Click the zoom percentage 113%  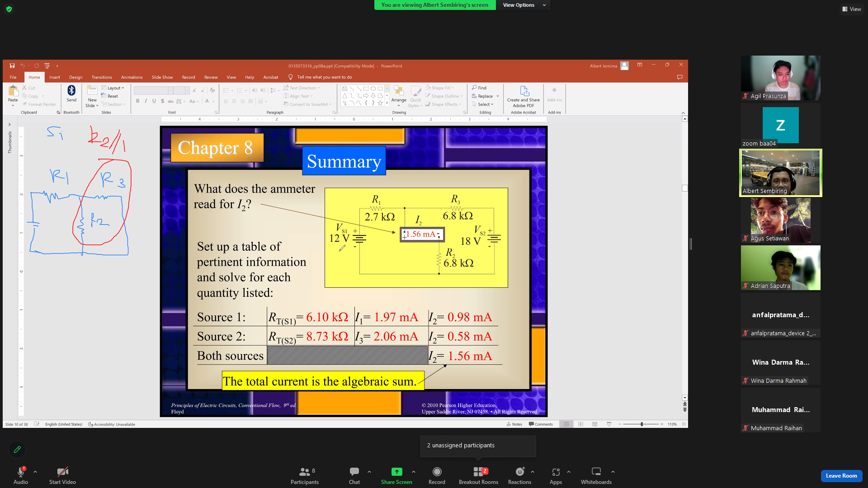[x=672, y=424]
